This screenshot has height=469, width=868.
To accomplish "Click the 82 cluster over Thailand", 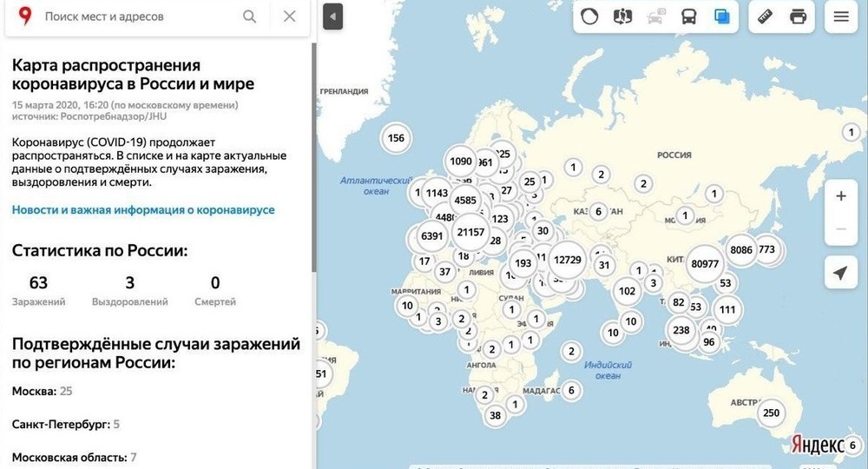I will click(x=679, y=302).
